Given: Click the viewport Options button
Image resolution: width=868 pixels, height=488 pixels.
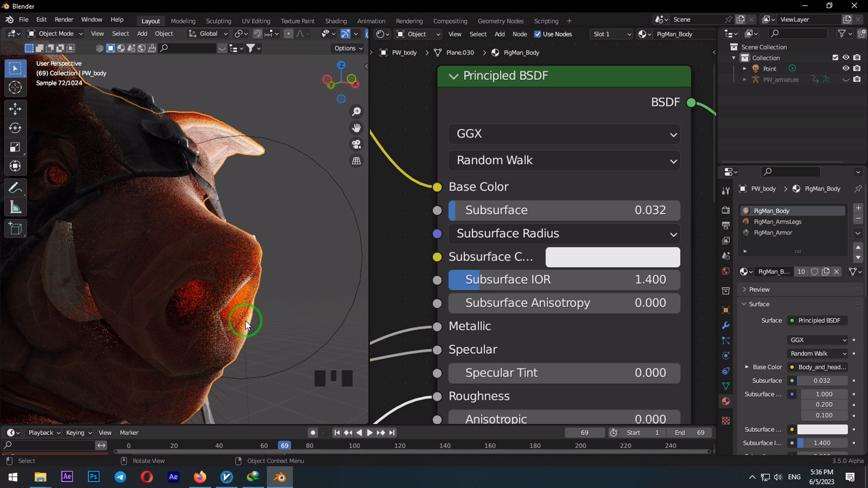Looking at the screenshot, I should point(348,48).
